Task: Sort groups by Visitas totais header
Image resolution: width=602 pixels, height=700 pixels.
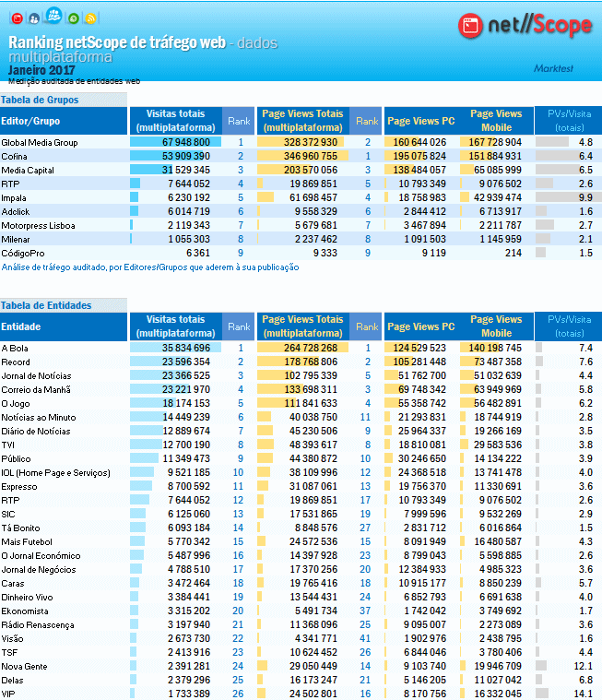Action: click(175, 121)
